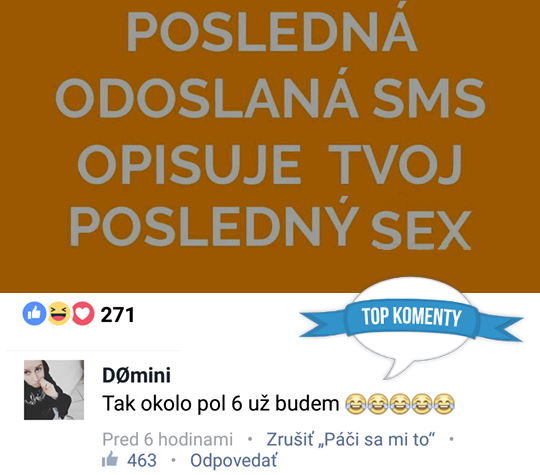Click the red heart Love reaction icon

click(x=83, y=314)
